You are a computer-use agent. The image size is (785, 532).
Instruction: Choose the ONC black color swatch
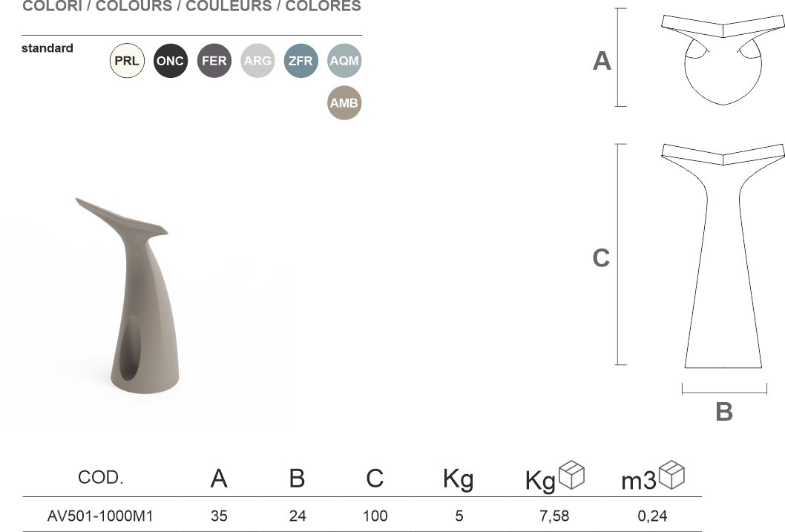(x=171, y=61)
